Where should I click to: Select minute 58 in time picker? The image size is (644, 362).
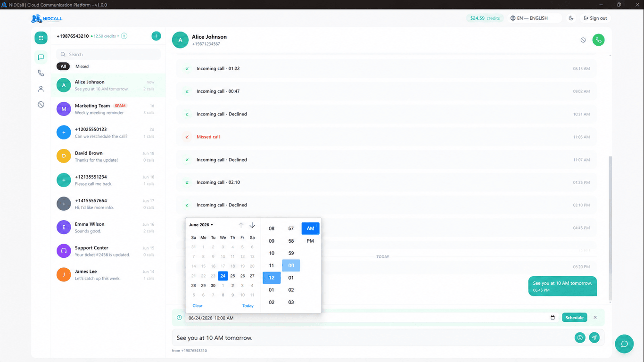point(291,241)
